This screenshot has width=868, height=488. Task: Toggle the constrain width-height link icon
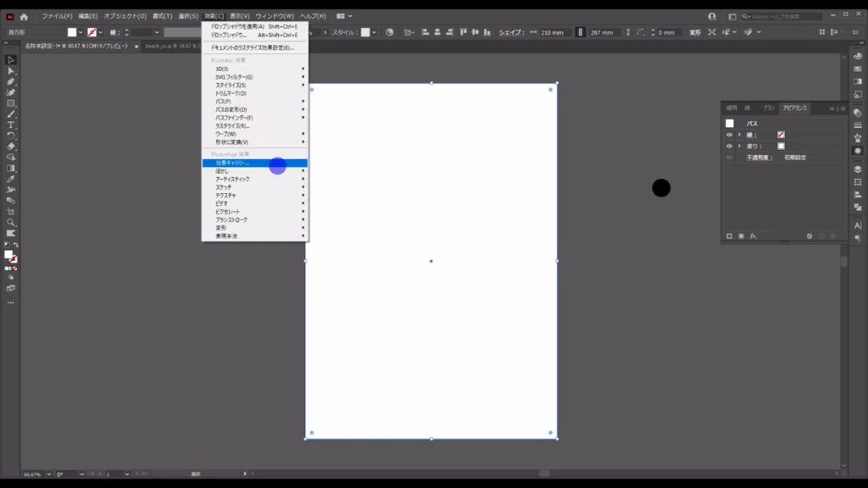coord(580,33)
